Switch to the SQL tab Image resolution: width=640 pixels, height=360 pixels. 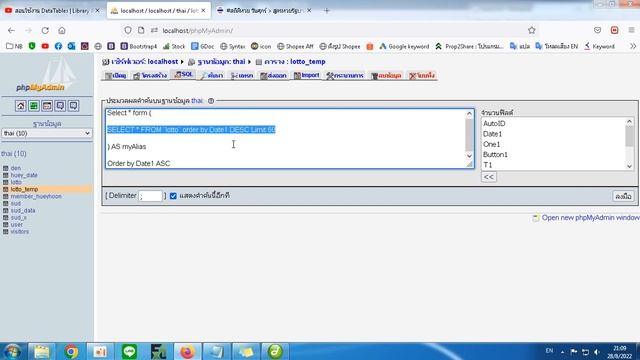click(x=184, y=75)
